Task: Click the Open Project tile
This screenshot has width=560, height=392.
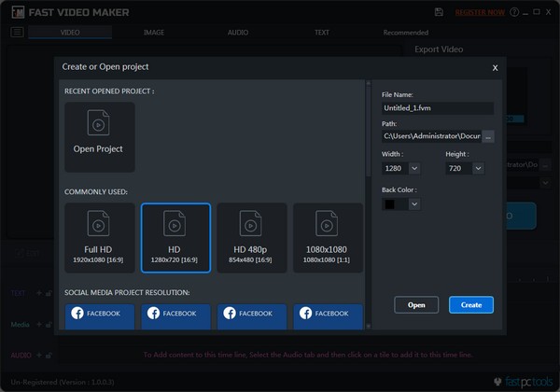Action: point(99,137)
